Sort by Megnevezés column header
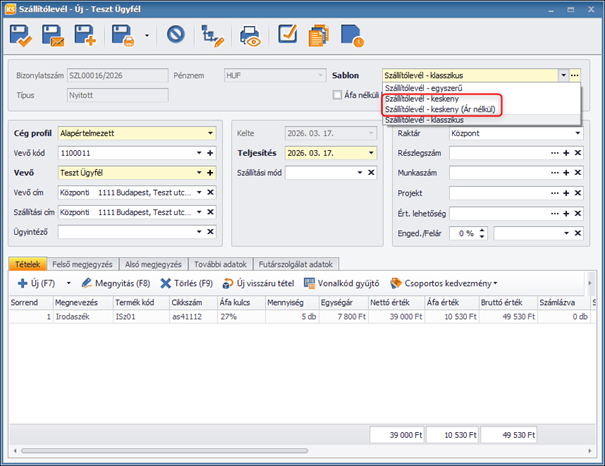Screen dimensions: 605x466 [83, 302]
